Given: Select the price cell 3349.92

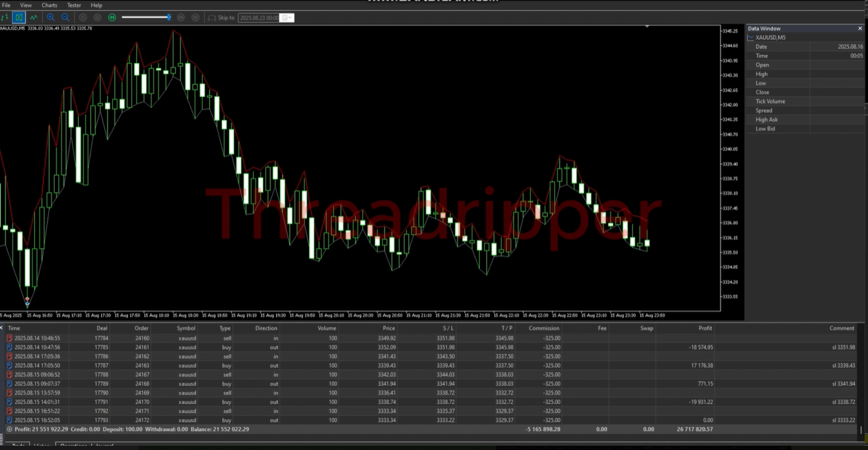Looking at the screenshot, I should click(x=388, y=338).
